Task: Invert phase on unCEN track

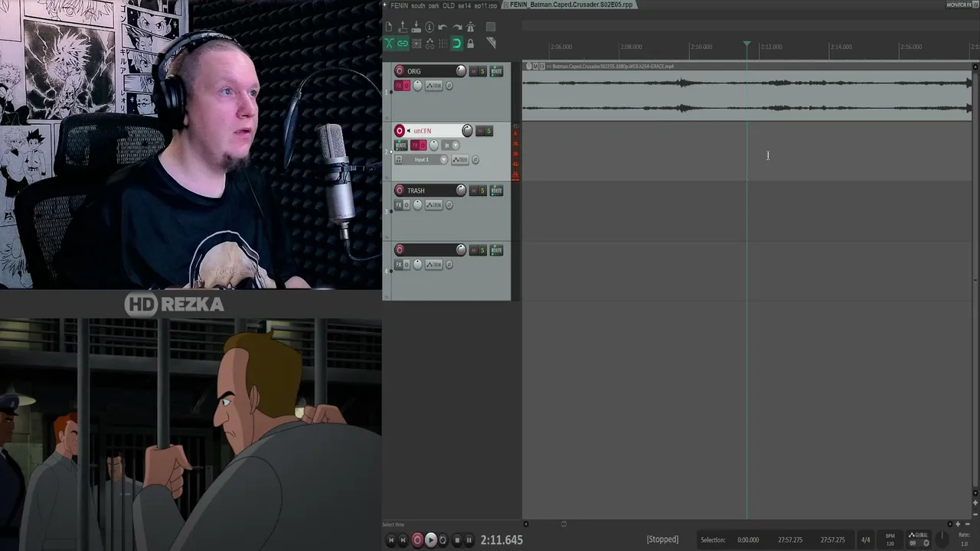Action: pos(475,159)
